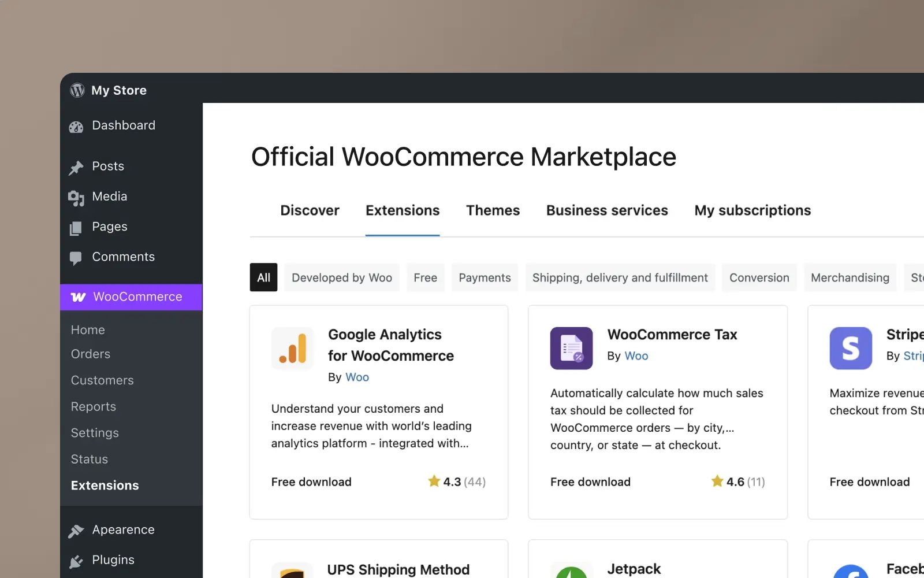Open the UPS Shipping Method title
The image size is (924, 578).
pos(398,569)
